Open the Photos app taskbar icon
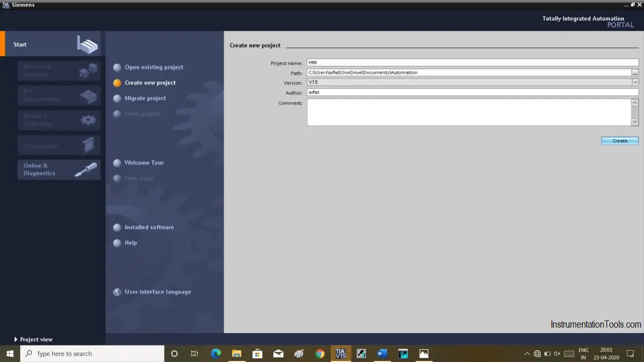This screenshot has height=362, width=644. (x=424, y=354)
